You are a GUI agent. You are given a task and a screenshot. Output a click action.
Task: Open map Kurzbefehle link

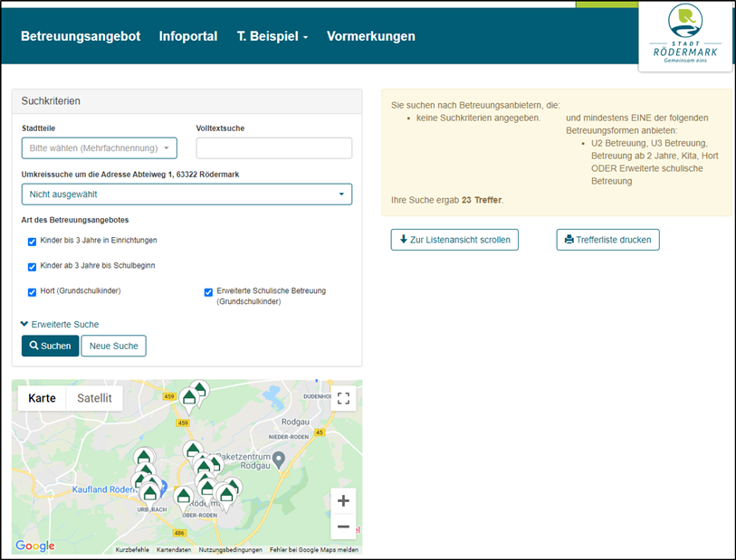point(132,550)
